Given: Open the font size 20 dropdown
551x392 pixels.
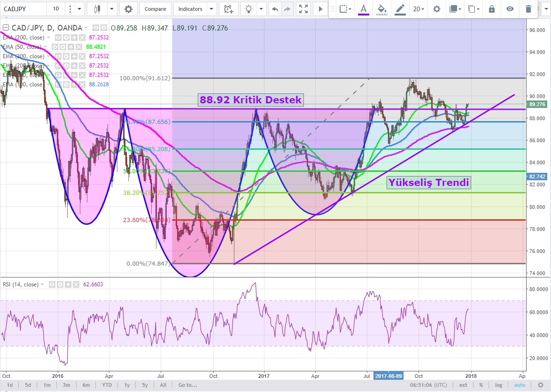Looking at the screenshot, I should pos(418,9).
